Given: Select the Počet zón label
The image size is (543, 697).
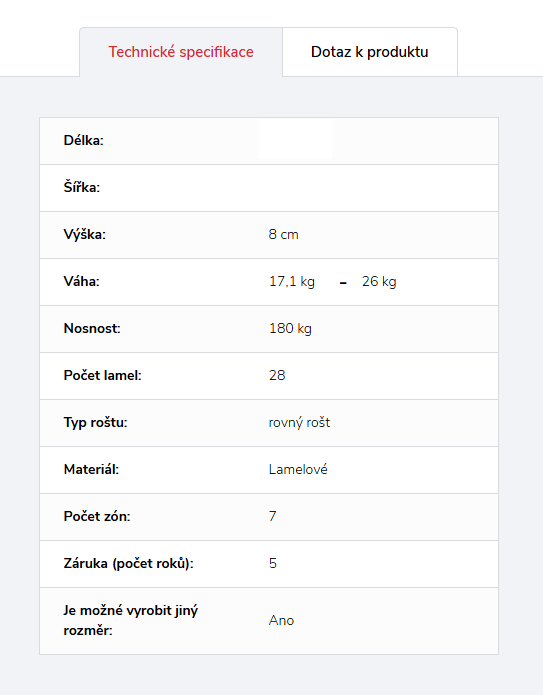Looking at the screenshot, I should pyautogui.click(x=97, y=517).
